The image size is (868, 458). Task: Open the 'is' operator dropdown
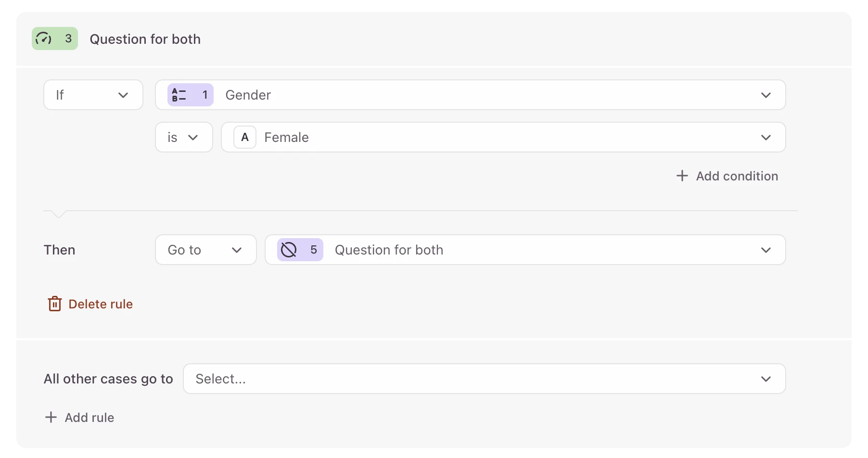[x=184, y=138]
